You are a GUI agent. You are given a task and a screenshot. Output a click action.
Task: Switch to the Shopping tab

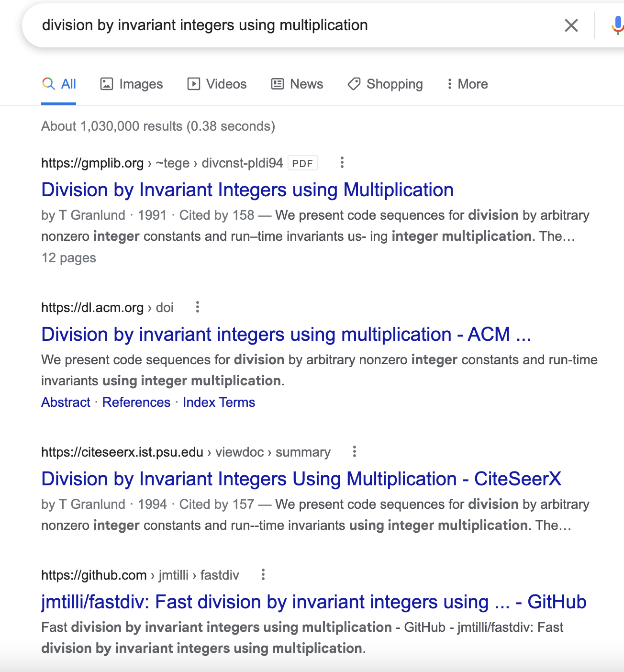pyautogui.click(x=385, y=84)
